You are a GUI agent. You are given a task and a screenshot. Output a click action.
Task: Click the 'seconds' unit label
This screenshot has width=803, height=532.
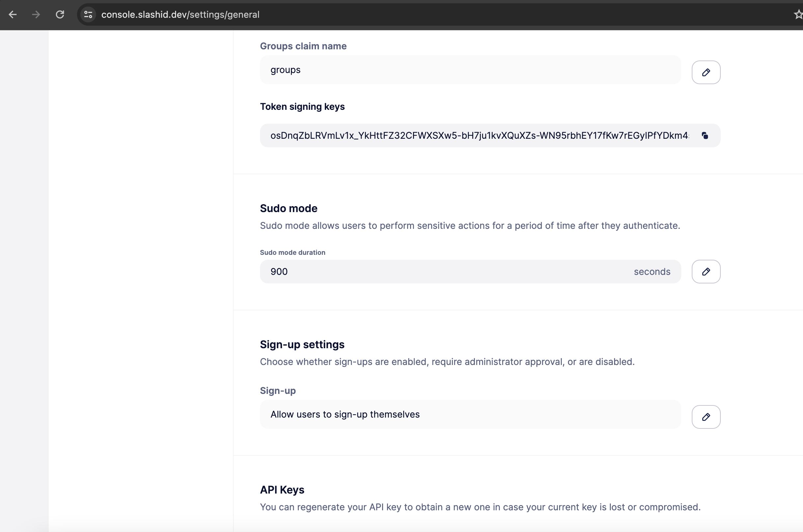click(x=652, y=272)
